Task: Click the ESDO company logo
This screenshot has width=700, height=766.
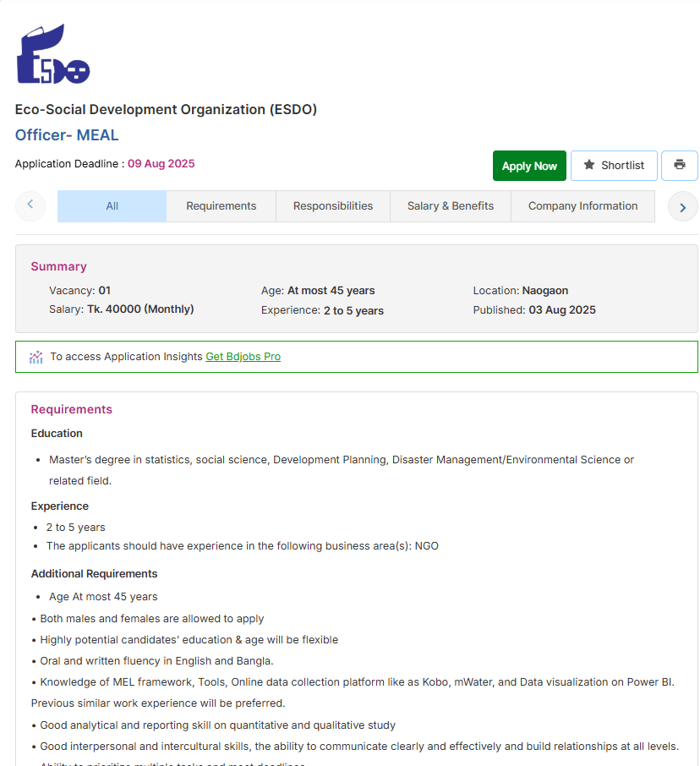Action: [53, 54]
